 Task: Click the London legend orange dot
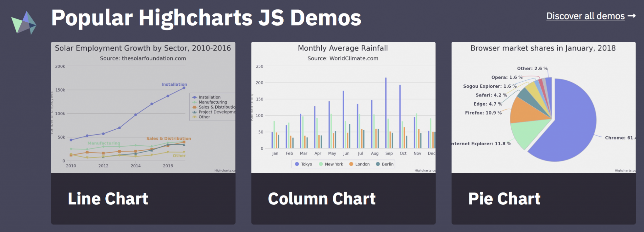(x=351, y=164)
